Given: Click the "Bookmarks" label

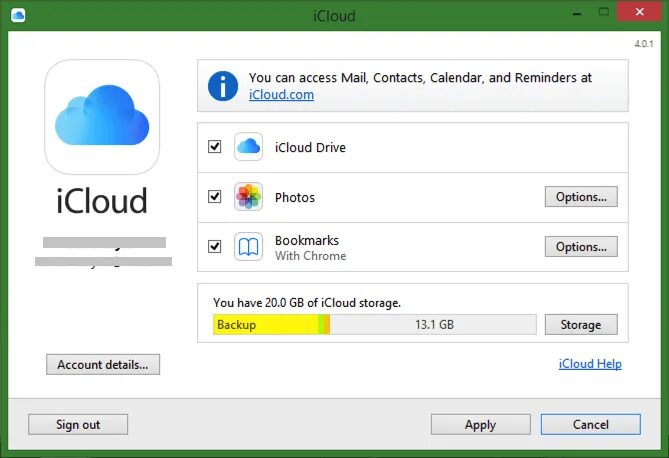Looking at the screenshot, I should pos(307,241).
